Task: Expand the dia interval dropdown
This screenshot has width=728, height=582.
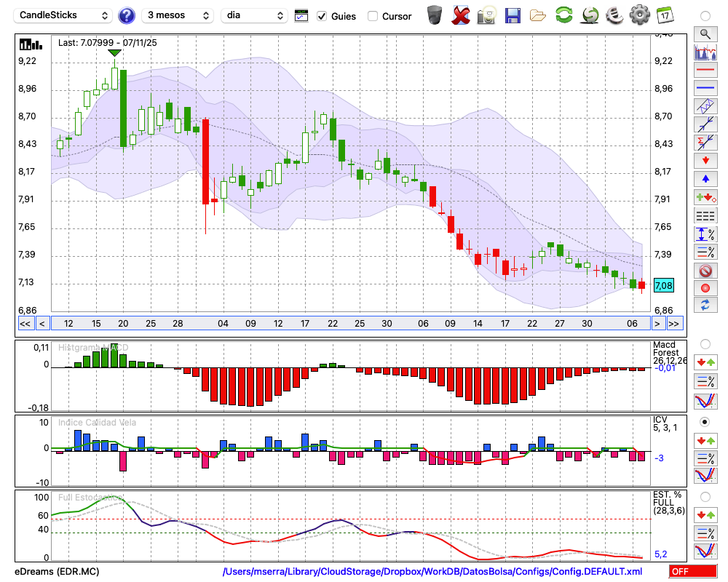Action: tap(255, 15)
